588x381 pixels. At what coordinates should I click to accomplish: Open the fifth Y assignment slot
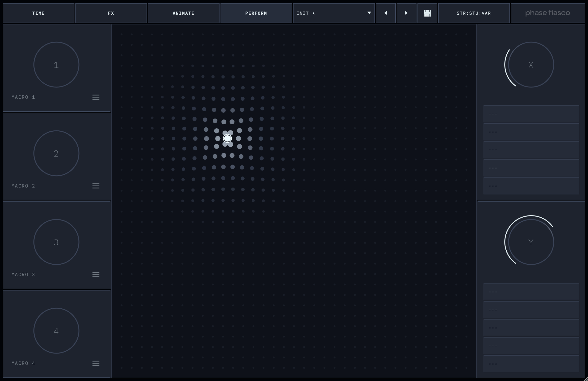[x=531, y=364]
